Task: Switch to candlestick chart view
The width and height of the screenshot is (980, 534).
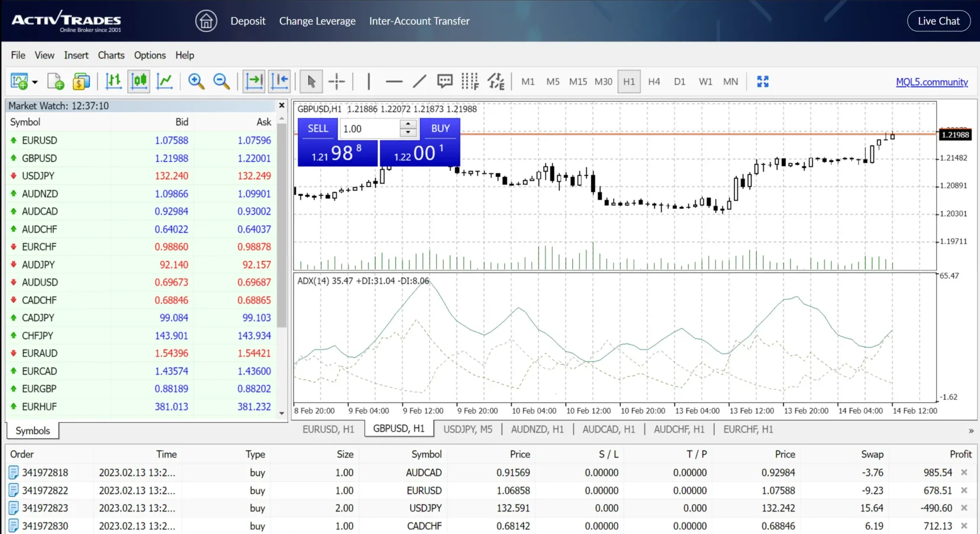Action: tap(138, 82)
